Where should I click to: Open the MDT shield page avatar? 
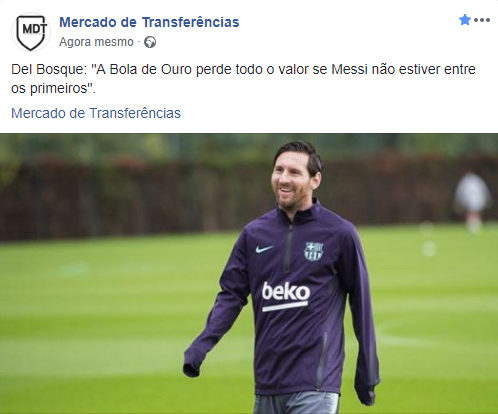click(31, 32)
